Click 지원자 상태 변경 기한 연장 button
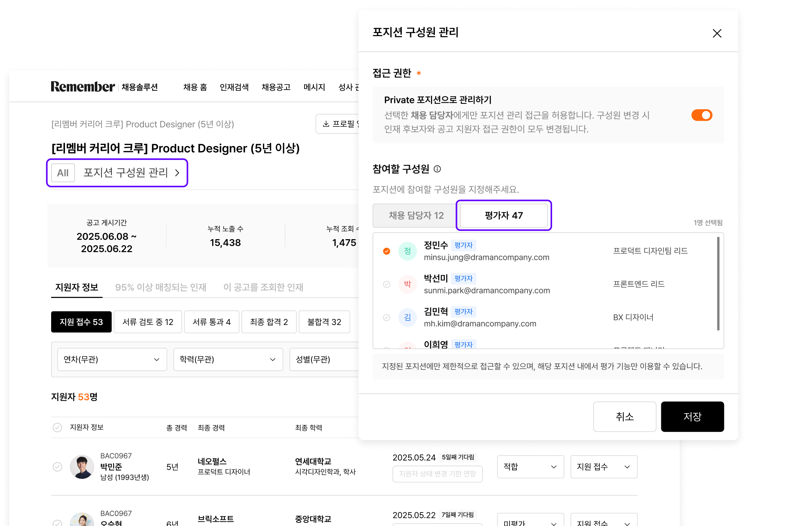 point(437,474)
